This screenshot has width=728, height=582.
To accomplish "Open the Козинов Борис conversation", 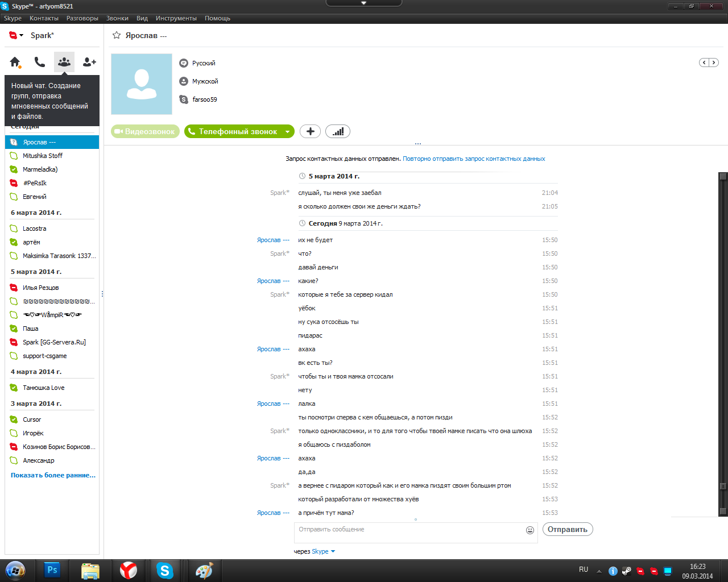I will [52, 447].
